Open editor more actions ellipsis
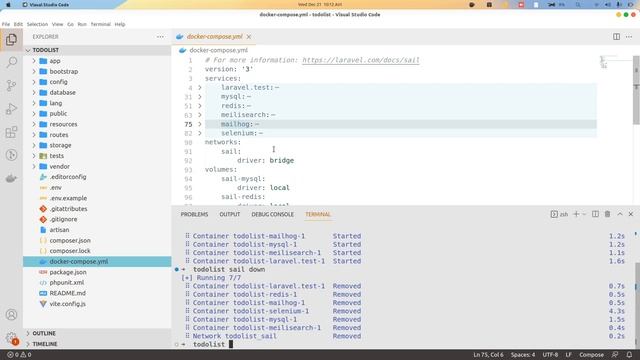The width and height of the screenshot is (640, 360). coord(629,37)
